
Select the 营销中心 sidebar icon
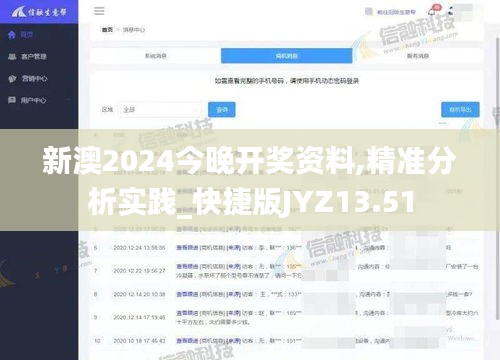(12, 79)
